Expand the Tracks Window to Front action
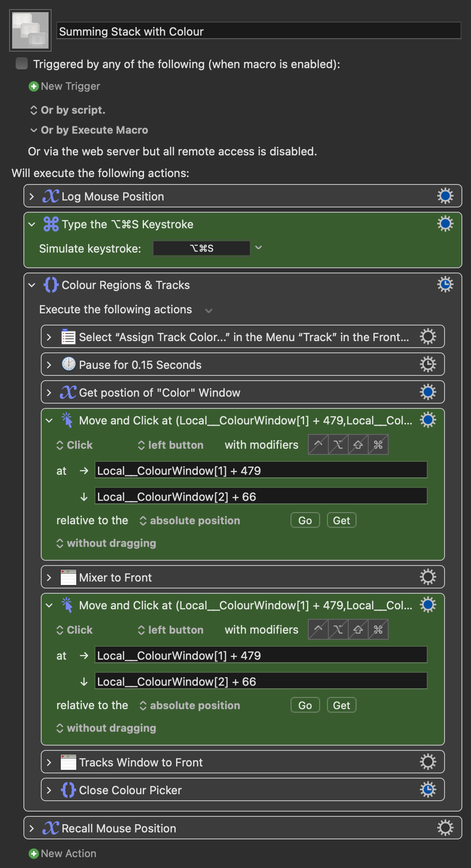The image size is (471, 868). pos(49,763)
